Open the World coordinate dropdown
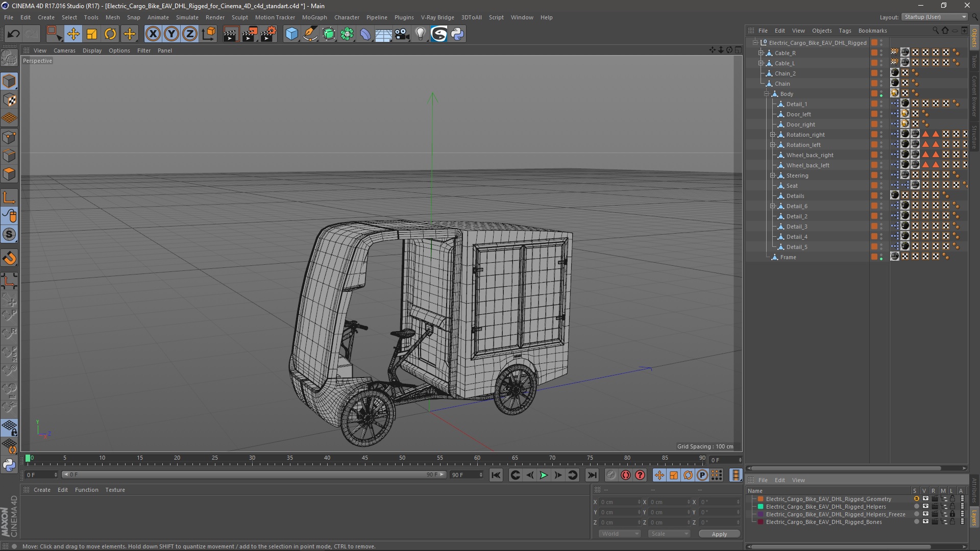The width and height of the screenshot is (980, 551). [x=620, y=534]
